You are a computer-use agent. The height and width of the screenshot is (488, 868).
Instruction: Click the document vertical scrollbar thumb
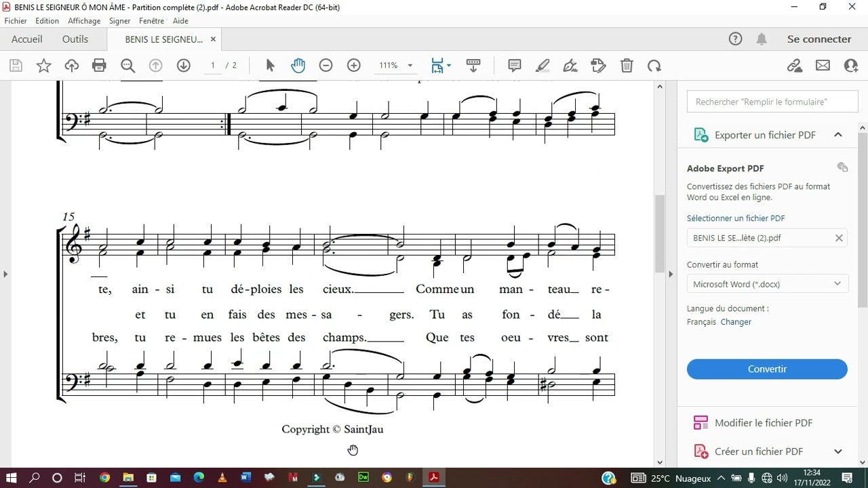click(x=660, y=234)
